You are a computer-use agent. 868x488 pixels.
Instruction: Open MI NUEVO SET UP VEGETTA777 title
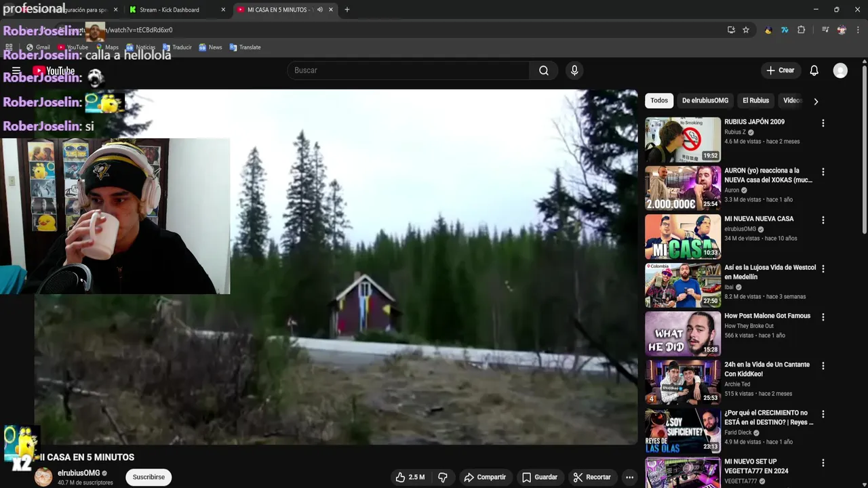757,466
